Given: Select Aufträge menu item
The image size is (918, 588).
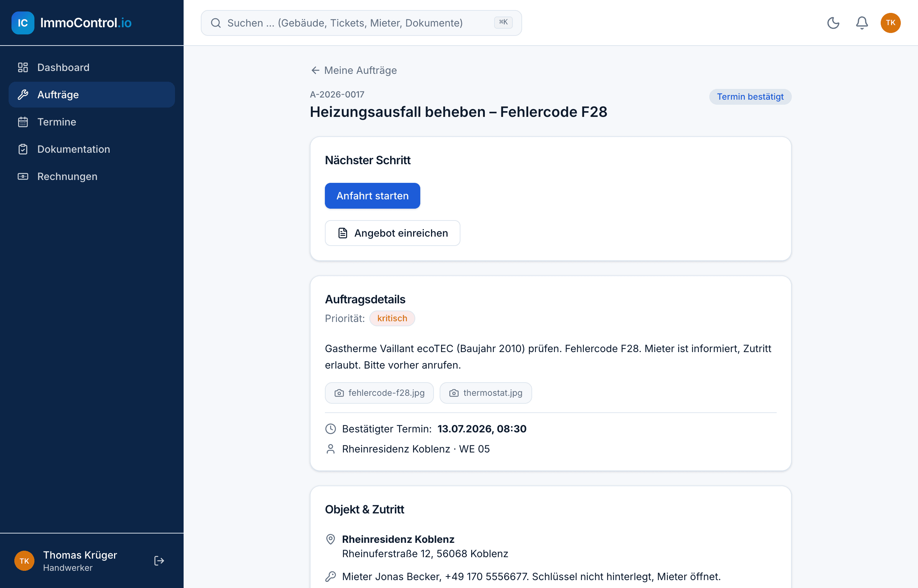Looking at the screenshot, I should pyautogui.click(x=92, y=95).
